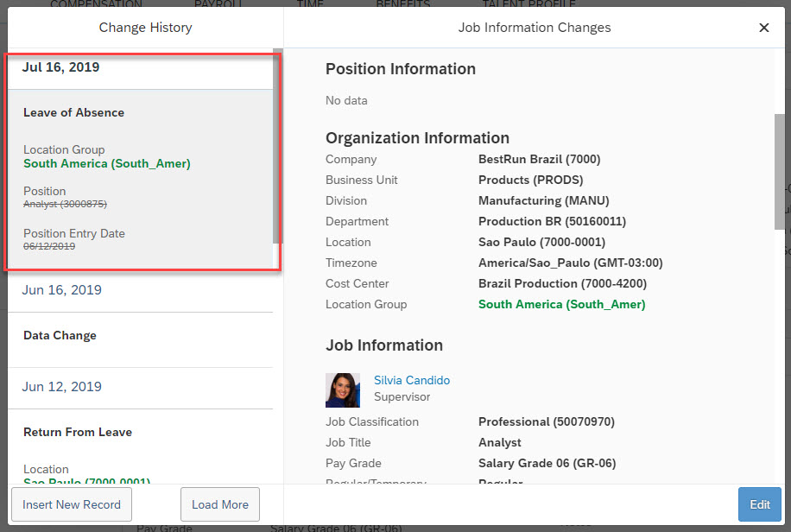Click the Department field label

click(x=358, y=222)
